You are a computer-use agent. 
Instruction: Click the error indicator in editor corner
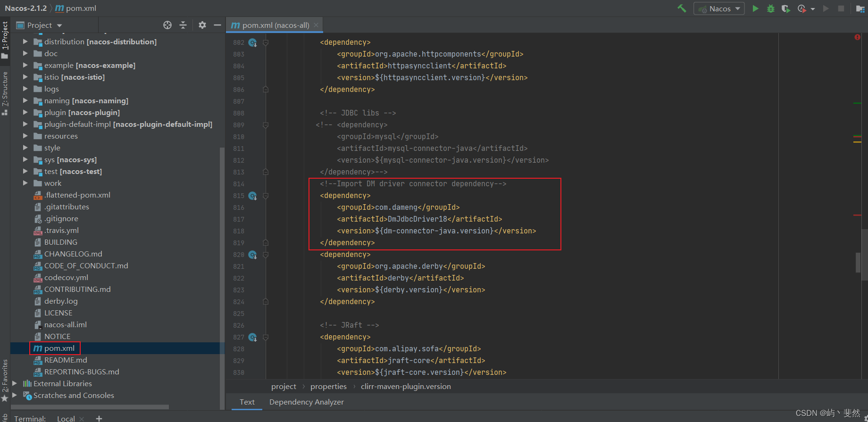(x=857, y=37)
